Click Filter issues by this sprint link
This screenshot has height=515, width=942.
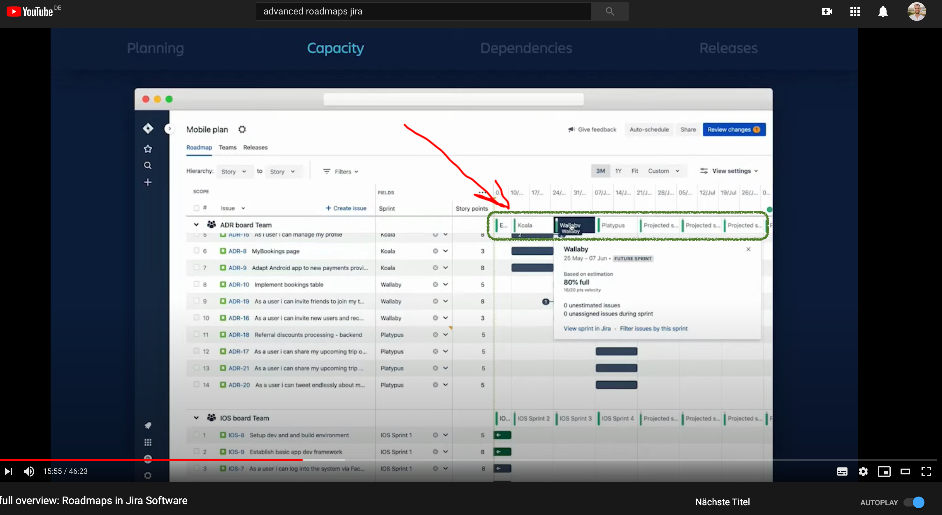point(654,329)
